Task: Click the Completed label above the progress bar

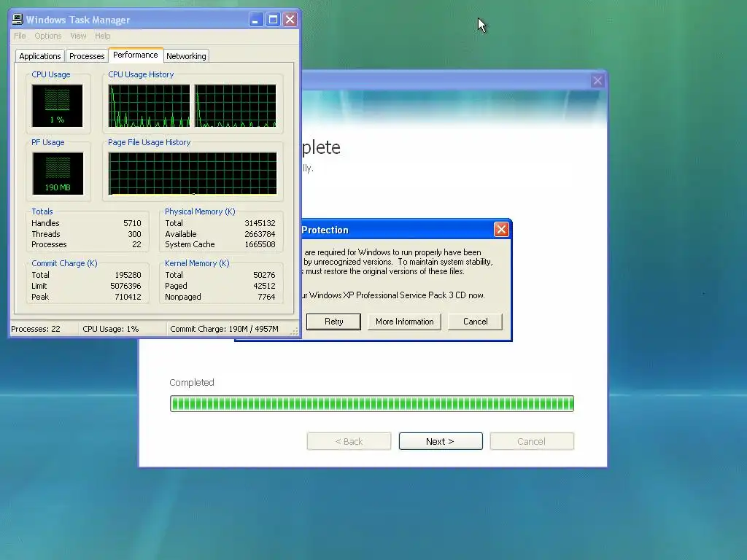Action: [x=192, y=382]
